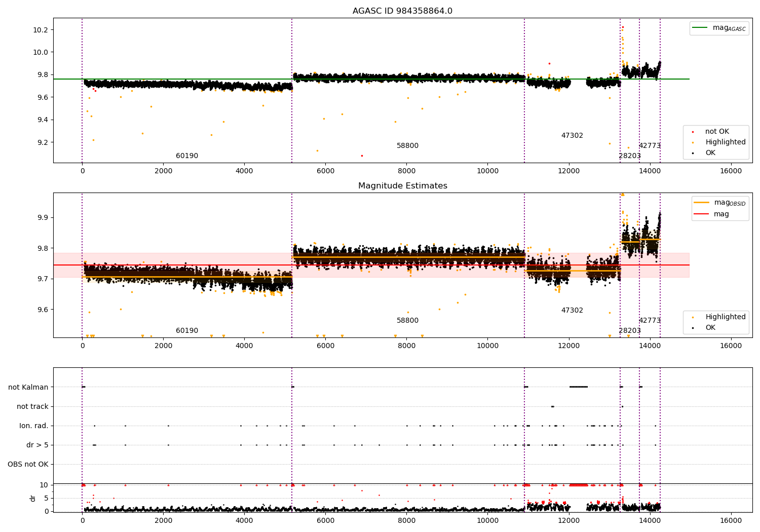
Task: Click OBSID label 47302 in the top plot
Action: tap(572, 136)
